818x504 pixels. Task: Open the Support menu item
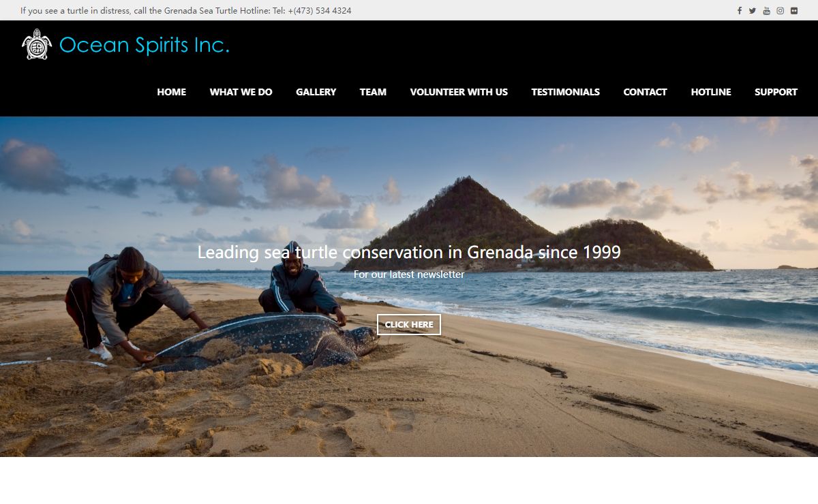776,92
